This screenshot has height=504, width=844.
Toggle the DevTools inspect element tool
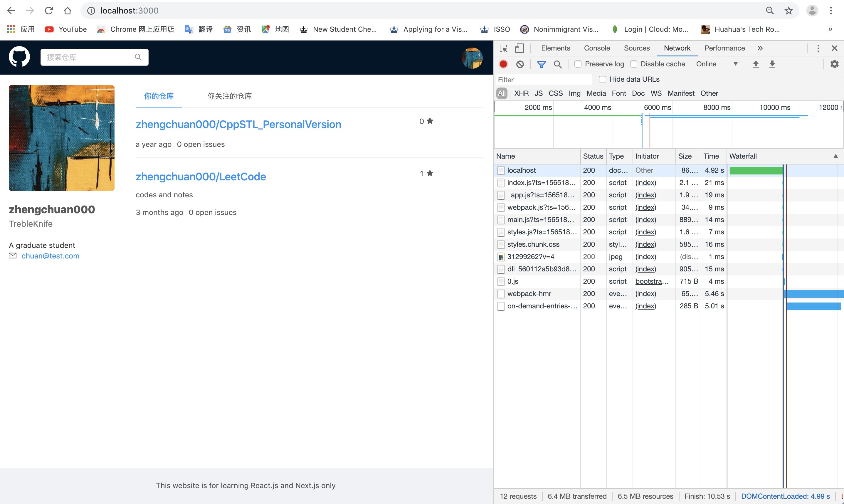503,48
